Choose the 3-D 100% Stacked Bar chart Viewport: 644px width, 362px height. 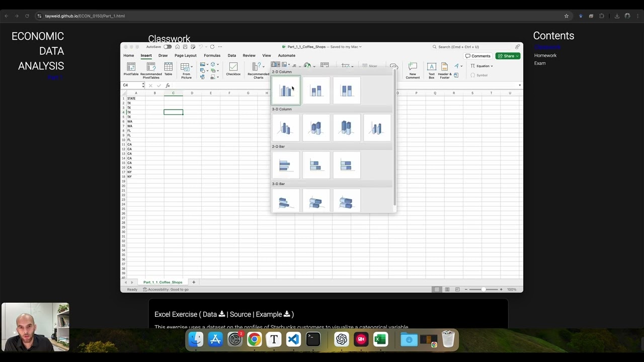coord(346,201)
